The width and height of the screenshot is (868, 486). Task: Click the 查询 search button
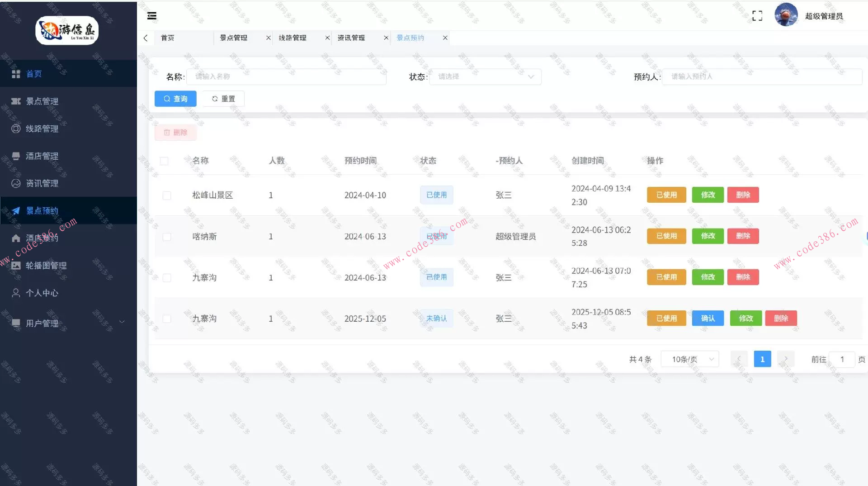pyautogui.click(x=175, y=99)
